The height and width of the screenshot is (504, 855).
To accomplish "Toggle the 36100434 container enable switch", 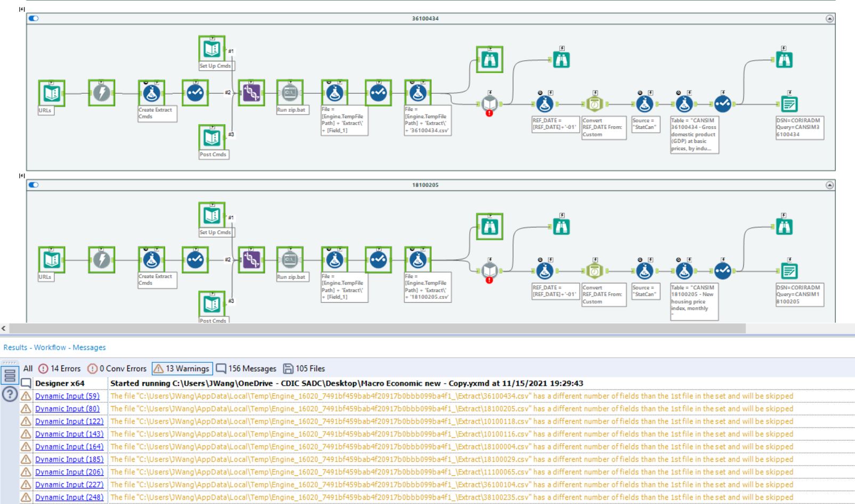I will click(35, 18).
